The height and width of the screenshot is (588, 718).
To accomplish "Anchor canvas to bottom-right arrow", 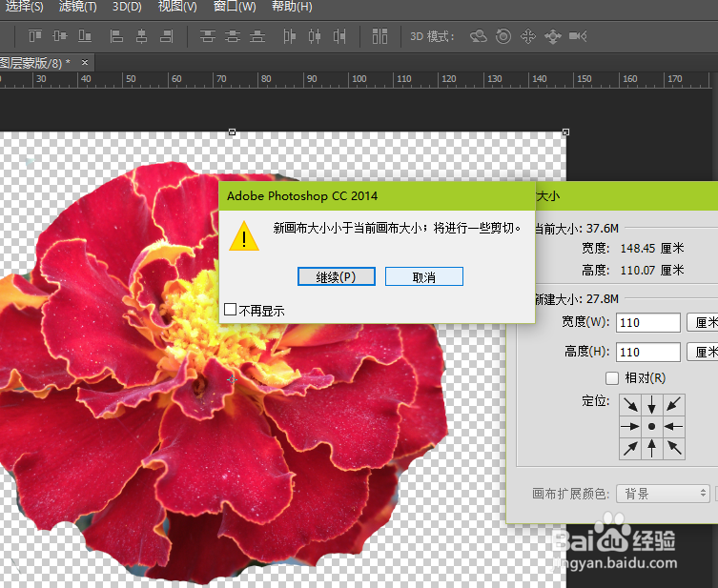I will click(x=673, y=448).
